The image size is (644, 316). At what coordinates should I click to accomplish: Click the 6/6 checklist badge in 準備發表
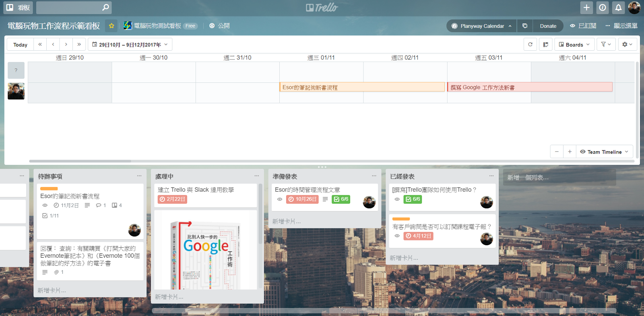[x=341, y=199]
